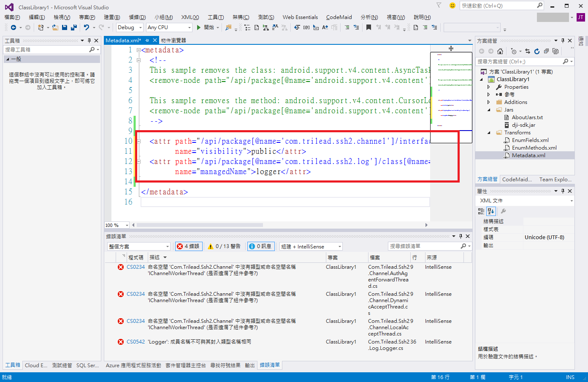Screen dimensions: 588x382
Task: Click the green Start debugging play icon
Action: click(198, 27)
